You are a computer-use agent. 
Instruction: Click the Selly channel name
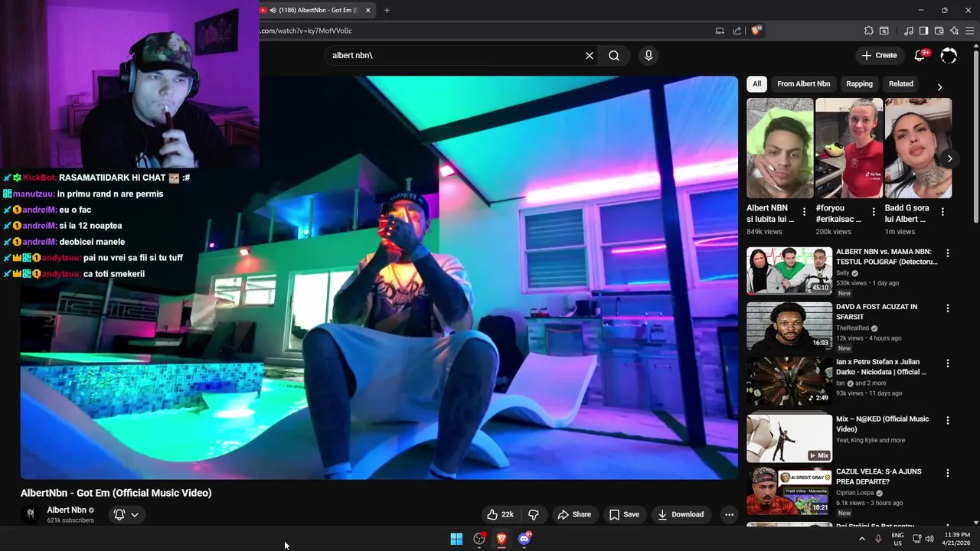842,273
